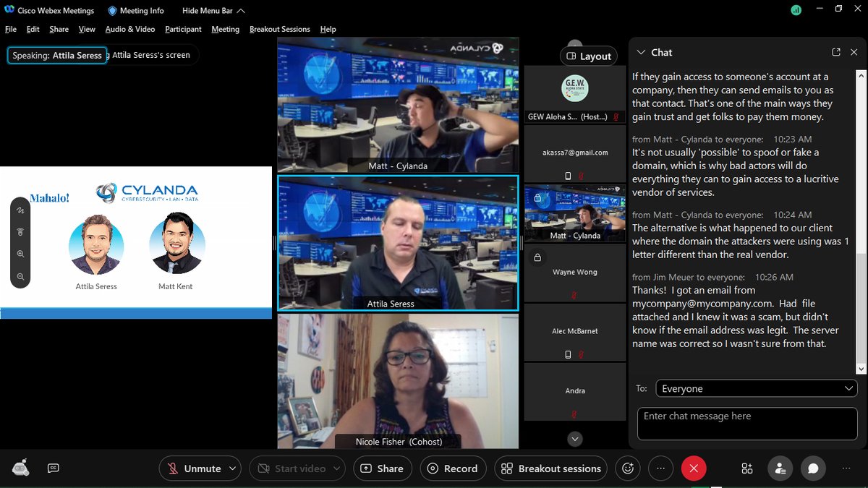Select Matt - Cylanda main video tile
This screenshot has height=488, width=868.
tap(398, 105)
